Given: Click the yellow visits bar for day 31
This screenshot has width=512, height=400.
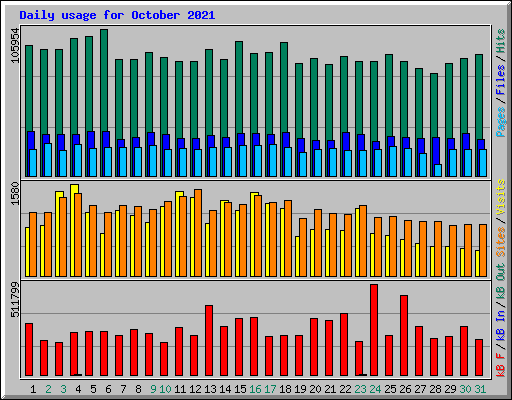Looking at the screenshot, I should coord(477,263).
